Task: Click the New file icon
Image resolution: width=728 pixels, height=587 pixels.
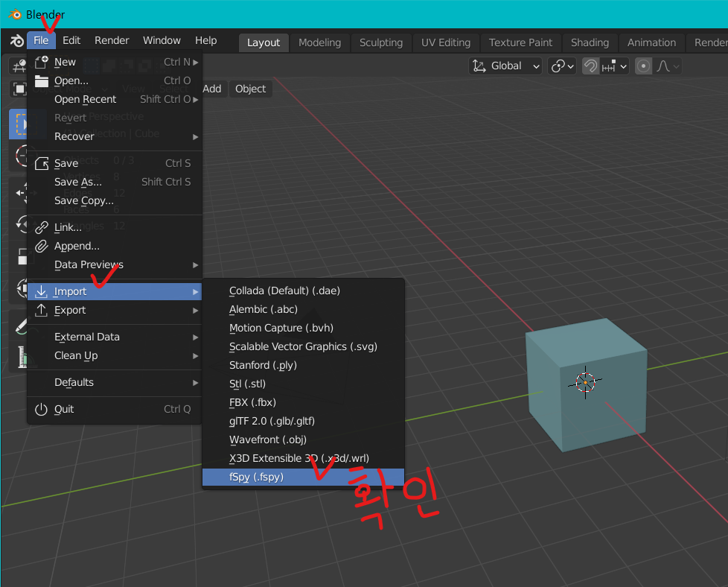Action: [x=42, y=62]
